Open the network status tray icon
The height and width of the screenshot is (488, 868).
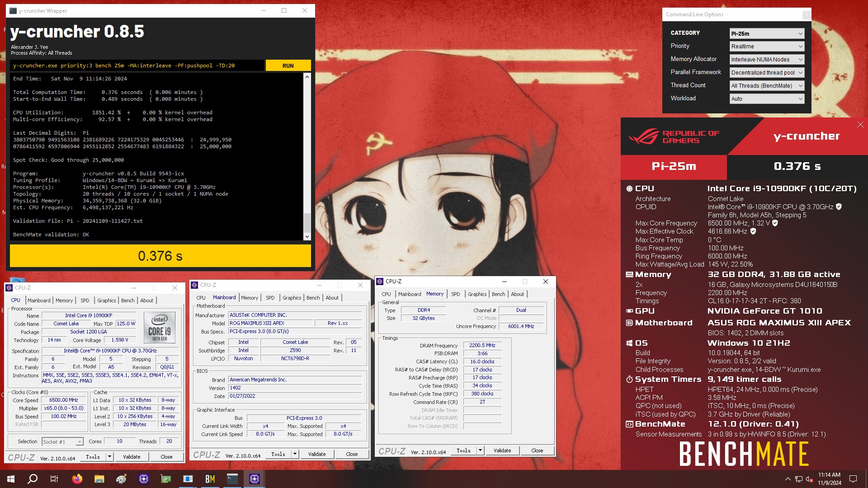(799, 479)
